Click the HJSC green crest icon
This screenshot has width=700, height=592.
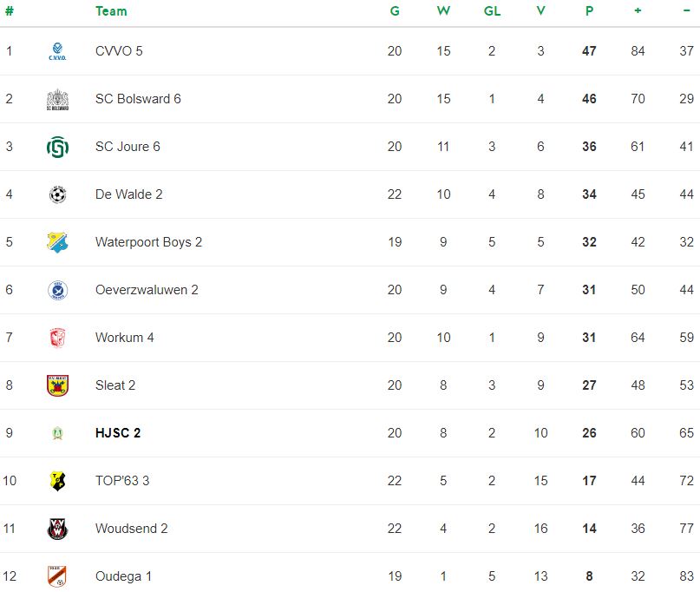point(57,433)
